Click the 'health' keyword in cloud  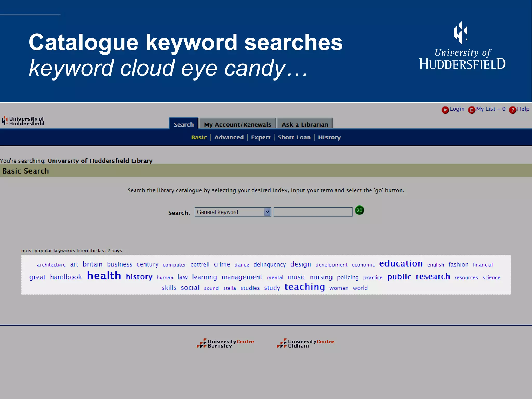[x=104, y=276]
